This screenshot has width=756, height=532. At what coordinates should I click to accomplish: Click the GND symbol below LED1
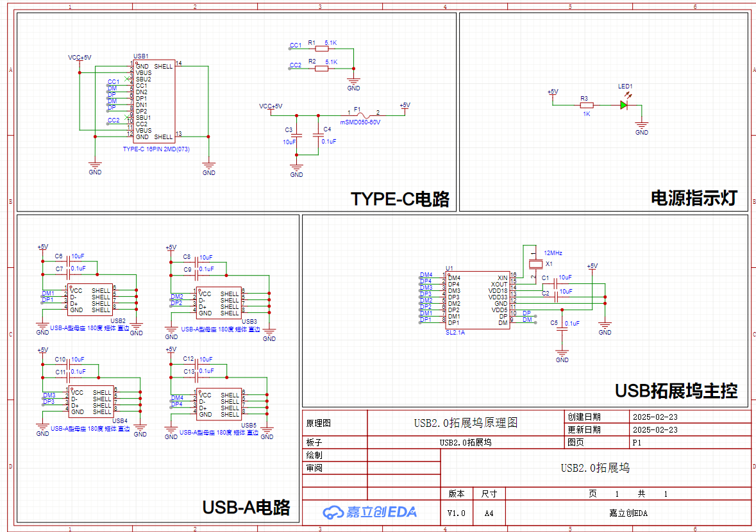641,128
